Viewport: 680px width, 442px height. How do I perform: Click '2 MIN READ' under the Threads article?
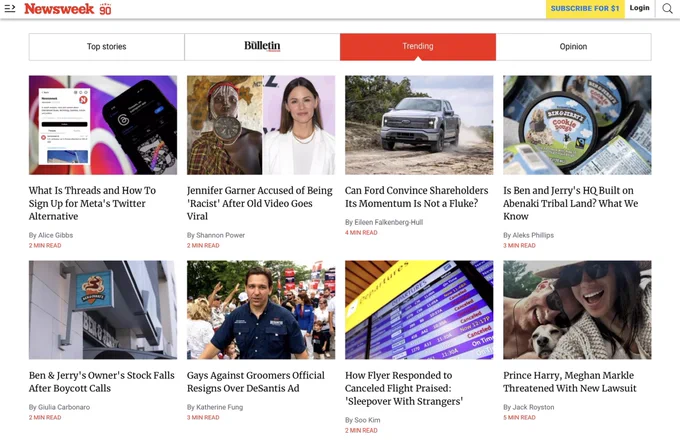(x=45, y=246)
